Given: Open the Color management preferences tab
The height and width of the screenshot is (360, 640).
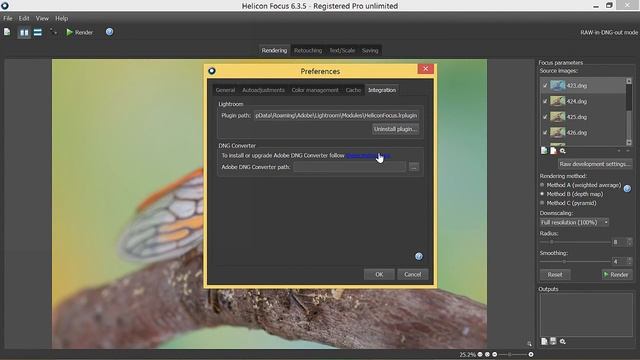Looking at the screenshot, I should 315,90.
